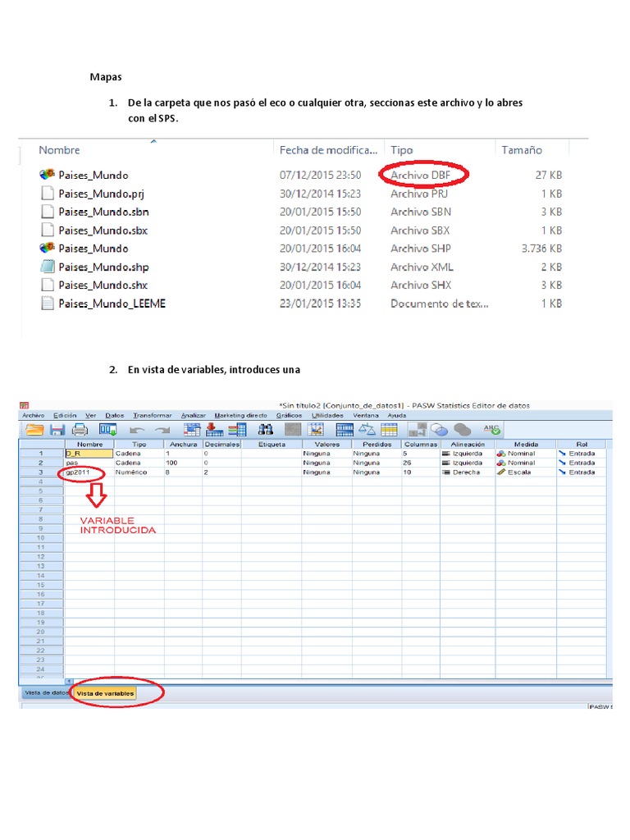Switch to Vista de datos tab

pyautogui.click(x=45, y=693)
